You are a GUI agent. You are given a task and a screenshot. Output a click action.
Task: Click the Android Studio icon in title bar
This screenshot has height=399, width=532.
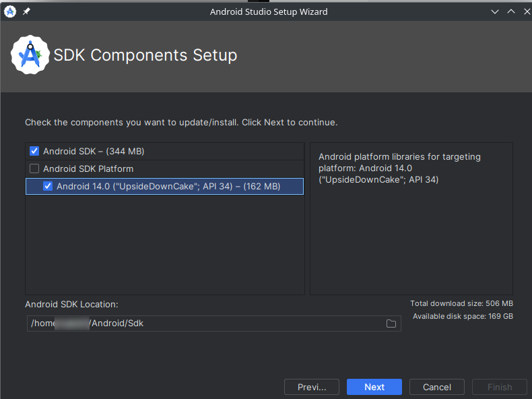tap(10, 11)
